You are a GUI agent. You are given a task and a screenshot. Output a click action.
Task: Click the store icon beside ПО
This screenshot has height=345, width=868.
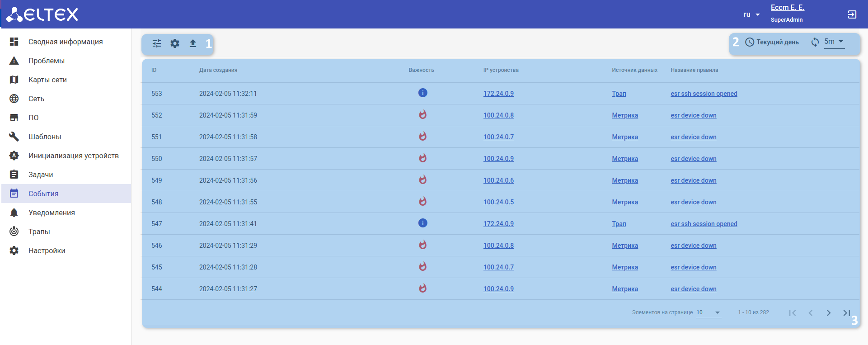14,118
